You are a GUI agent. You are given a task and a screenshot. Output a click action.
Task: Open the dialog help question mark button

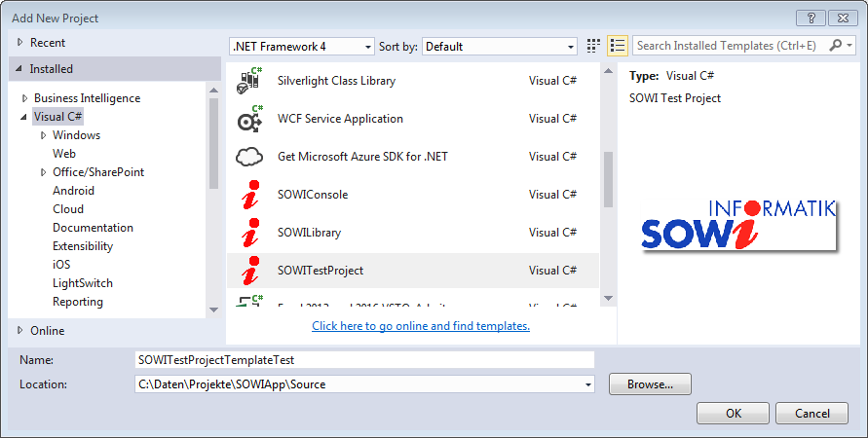811,18
